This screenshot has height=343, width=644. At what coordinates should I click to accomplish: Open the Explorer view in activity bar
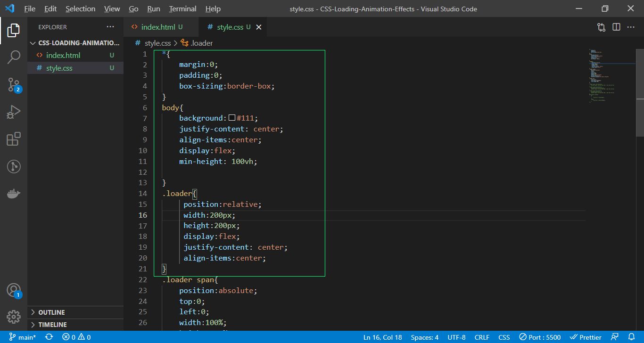(x=14, y=31)
